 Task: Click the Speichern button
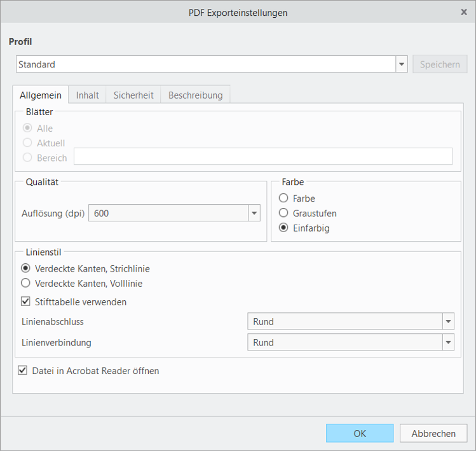coord(440,64)
